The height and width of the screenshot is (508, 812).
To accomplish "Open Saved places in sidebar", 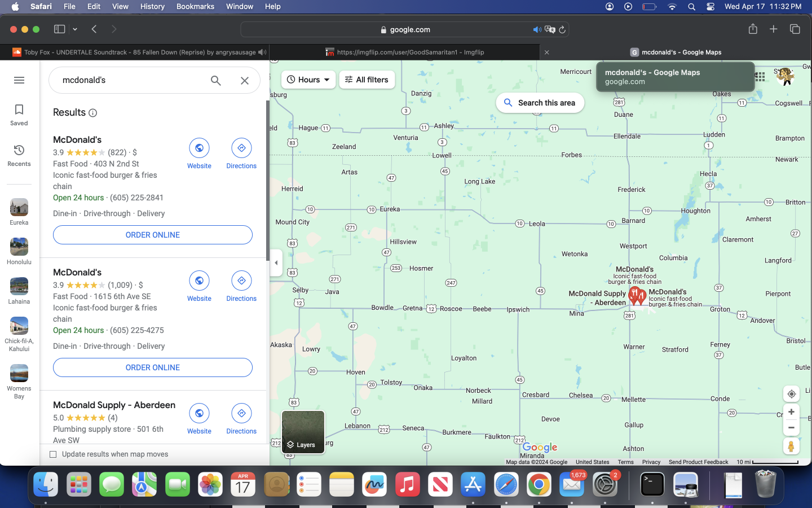I will point(19,115).
